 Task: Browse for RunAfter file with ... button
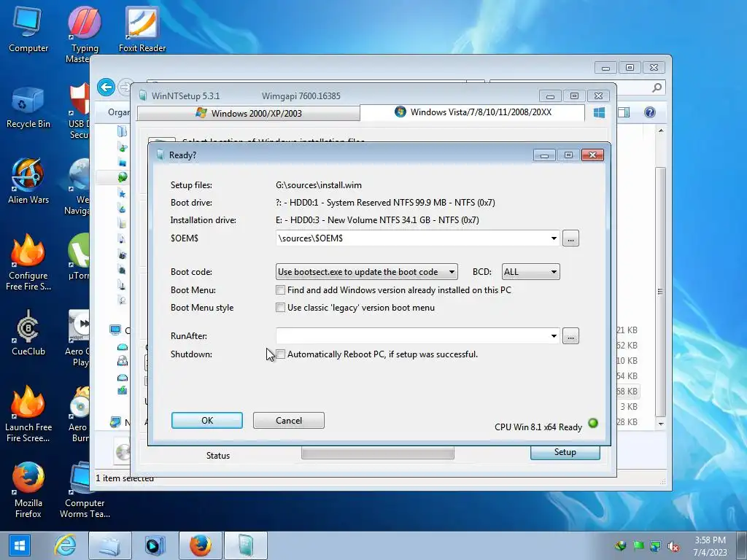pos(570,335)
